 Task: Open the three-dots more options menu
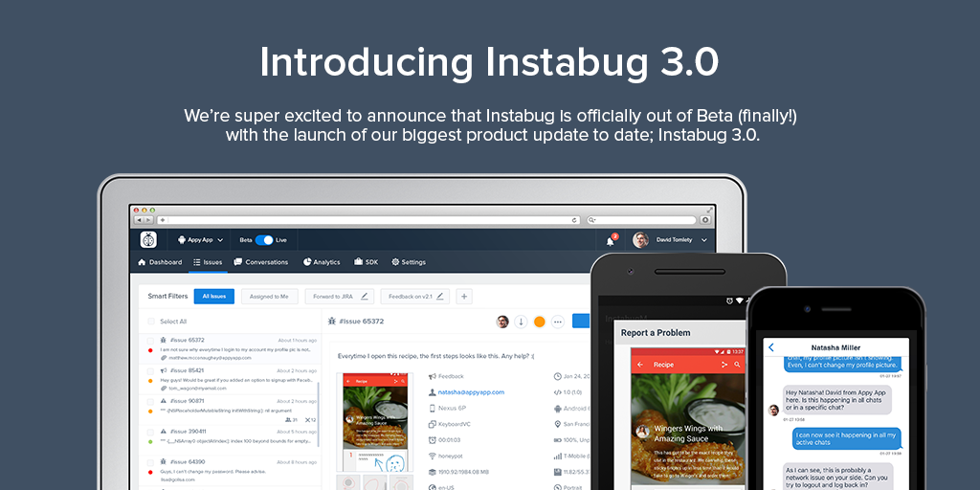558,322
